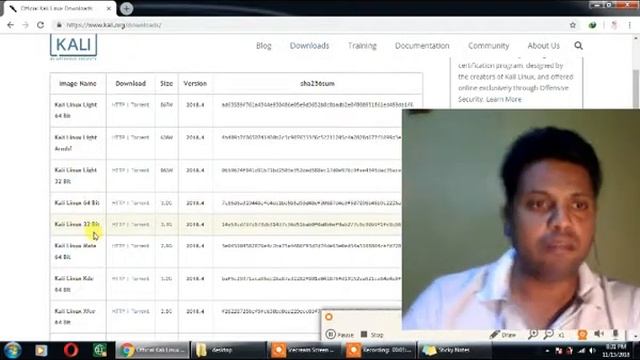Open the About Us menu item

[543, 46]
